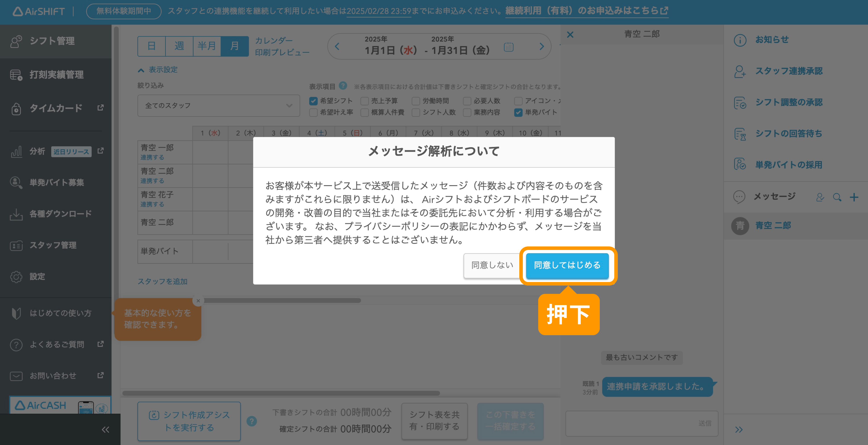Open スタッフ連携承認 icon

pyautogui.click(x=740, y=71)
